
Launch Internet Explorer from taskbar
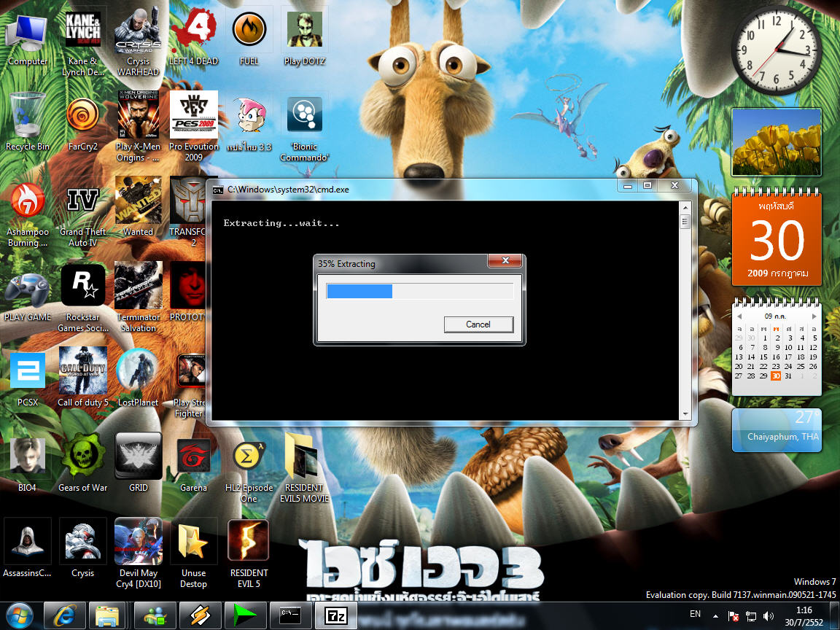pos(64,615)
